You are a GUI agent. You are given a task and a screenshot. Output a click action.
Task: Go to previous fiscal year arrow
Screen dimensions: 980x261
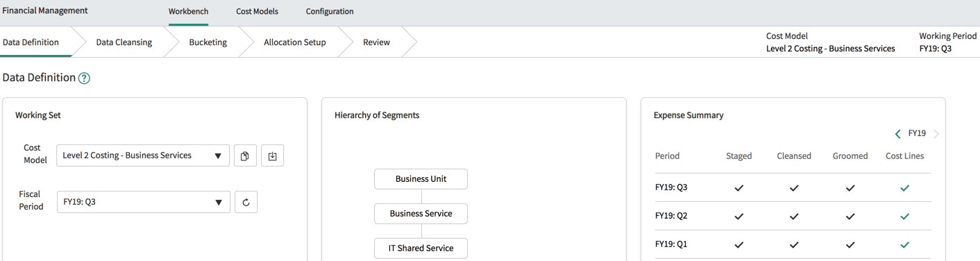(897, 133)
